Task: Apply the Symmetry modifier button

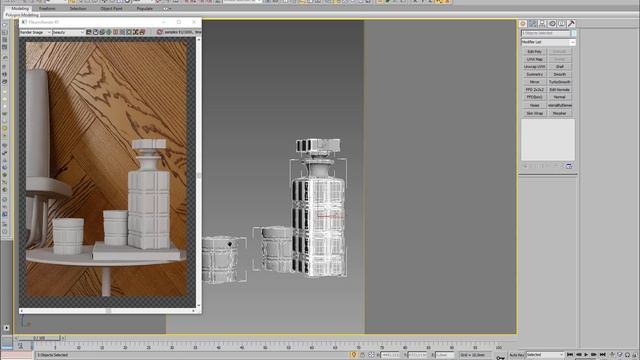Action: click(534, 74)
